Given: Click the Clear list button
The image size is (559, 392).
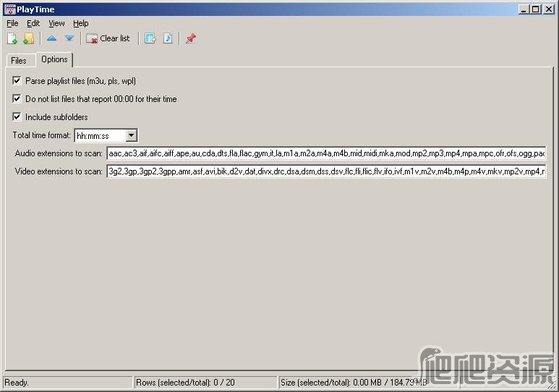Looking at the screenshot, I should [x=108, y=38].
